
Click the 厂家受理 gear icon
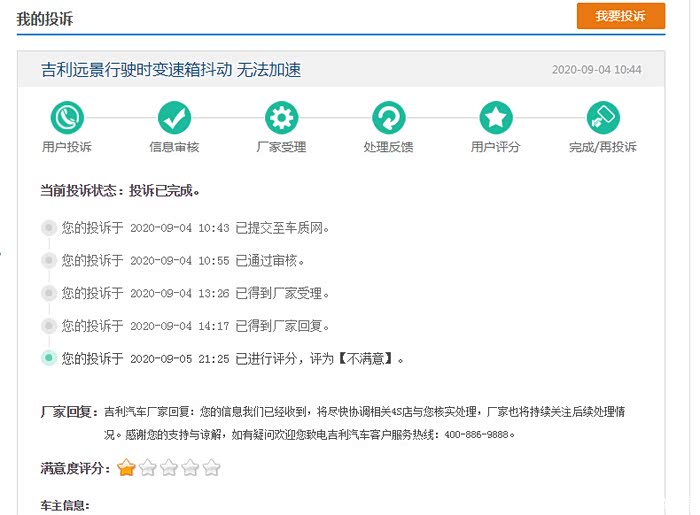[x=281, y=118]
